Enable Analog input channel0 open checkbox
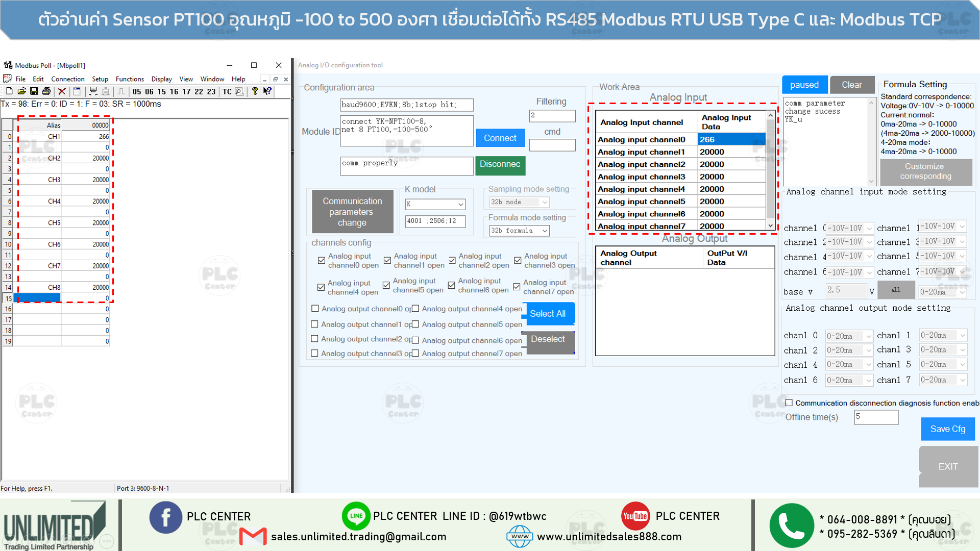 coord(322,260)
